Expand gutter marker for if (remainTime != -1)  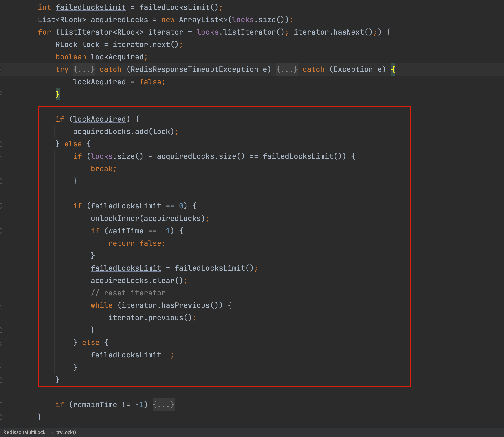click(x=1, y=405)
